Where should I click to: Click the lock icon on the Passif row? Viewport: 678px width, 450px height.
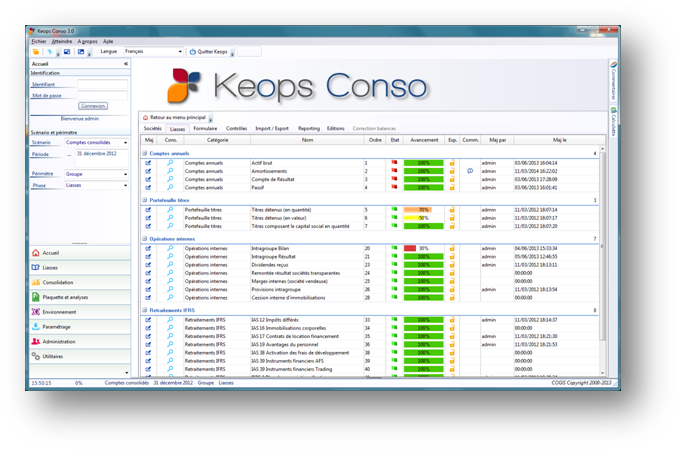(x=452, y=187)
